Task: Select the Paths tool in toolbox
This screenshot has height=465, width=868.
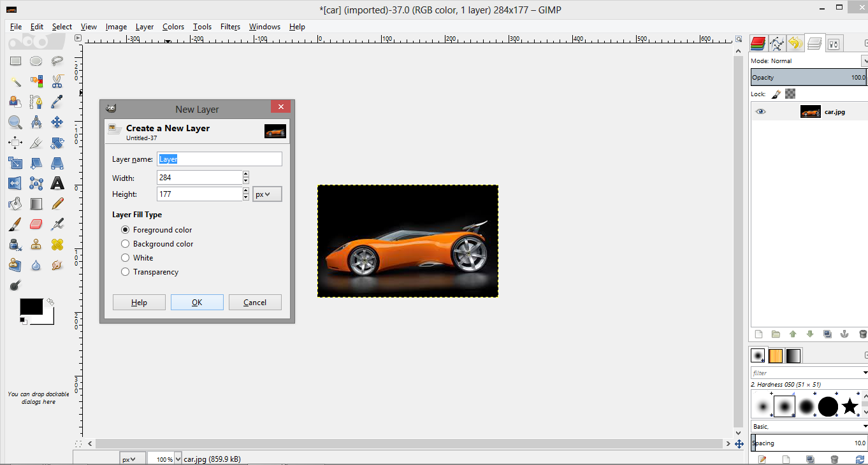Action: (36, 102)
